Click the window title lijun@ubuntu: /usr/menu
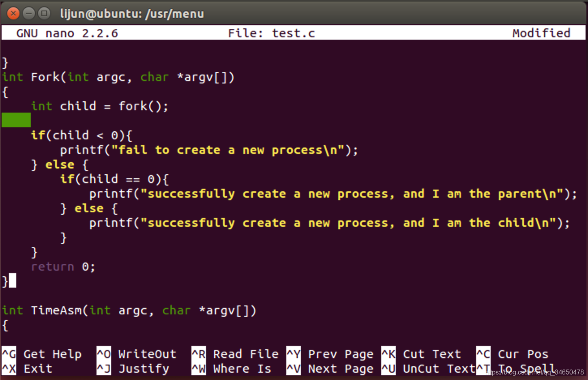Screen dimensions: 588x380 tap(132, 14)
